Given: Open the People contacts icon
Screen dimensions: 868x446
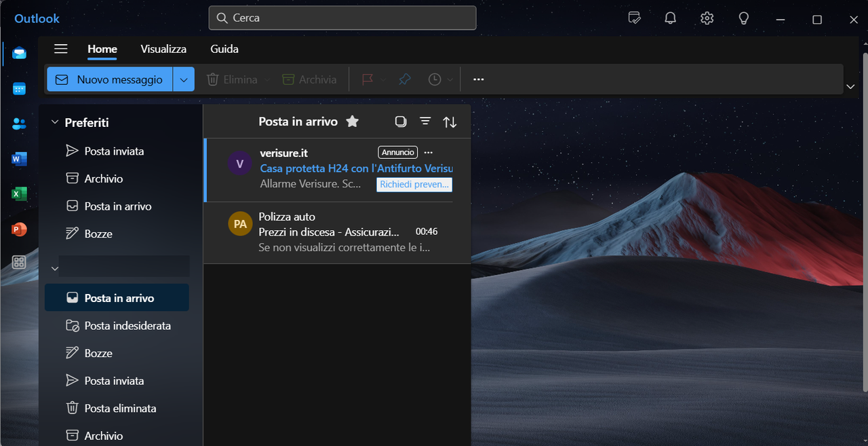Looking at the screenshot, I should tap(19, 124).
